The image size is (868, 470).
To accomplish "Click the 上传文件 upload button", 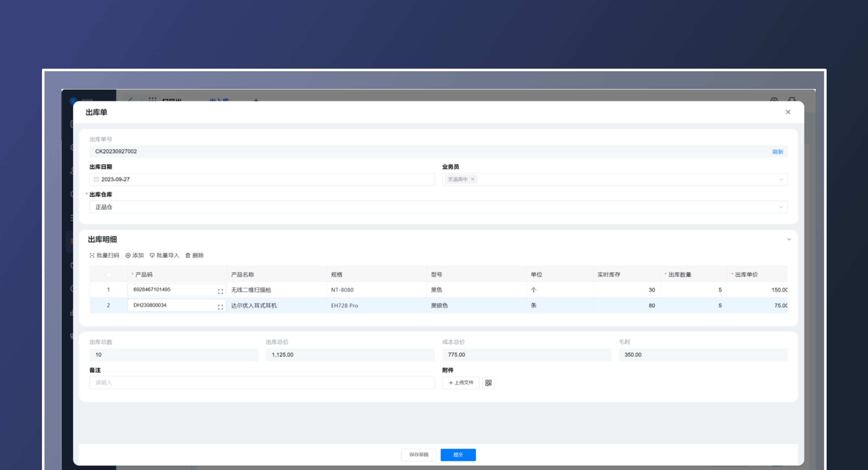I will 461,383.
